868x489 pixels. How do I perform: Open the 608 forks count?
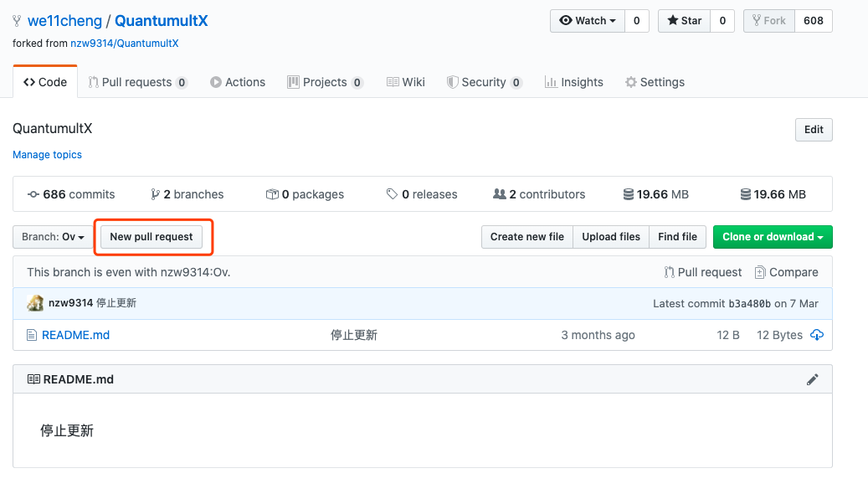tap(814, 20)
